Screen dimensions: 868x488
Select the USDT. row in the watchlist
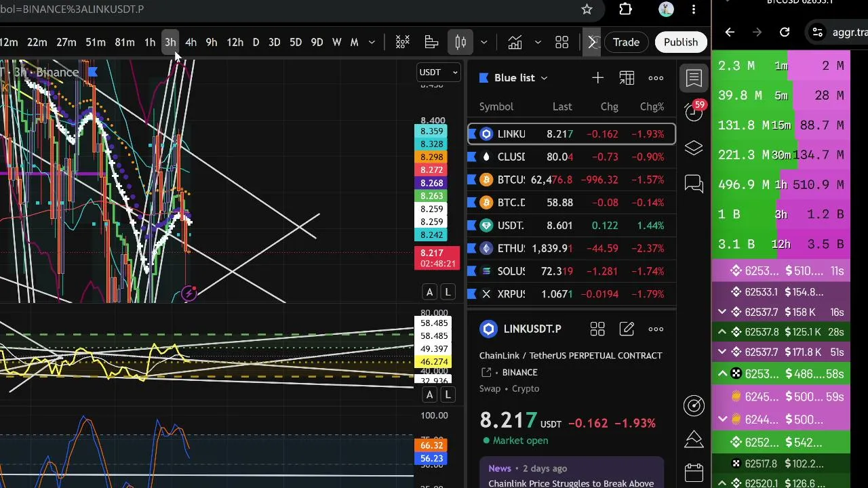572,226
